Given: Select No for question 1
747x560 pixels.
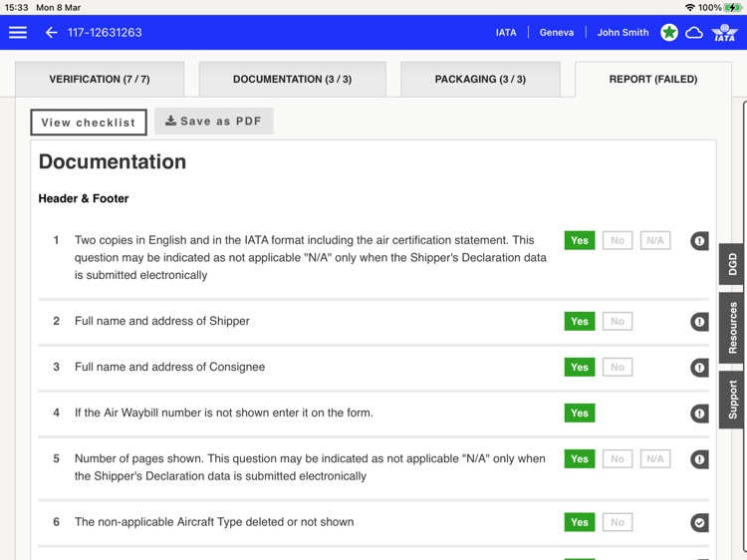Looking at the screenshot, I should point(618,240).
